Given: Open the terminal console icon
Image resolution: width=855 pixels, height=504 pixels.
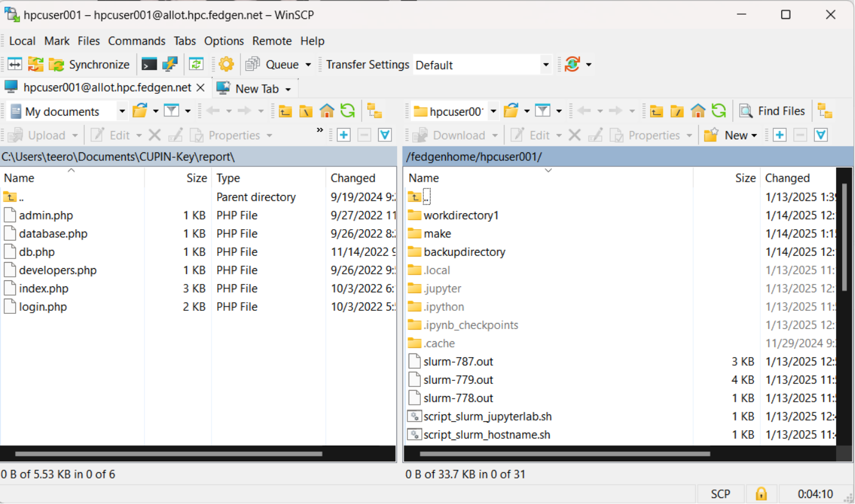Looking at the screenshot, I should pyautogui.click(x=149, y=64).
